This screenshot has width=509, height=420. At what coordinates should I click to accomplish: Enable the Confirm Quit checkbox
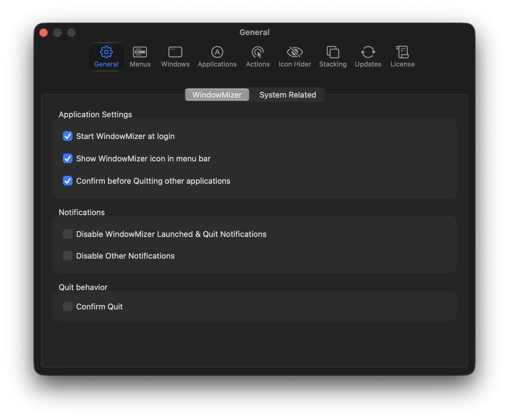point(68,306)
